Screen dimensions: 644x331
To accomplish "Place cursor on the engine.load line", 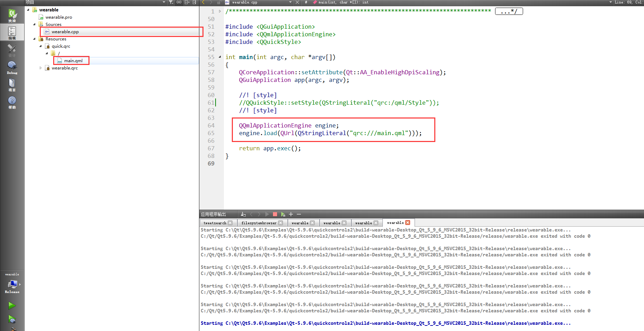I will (x=330, y=133).
